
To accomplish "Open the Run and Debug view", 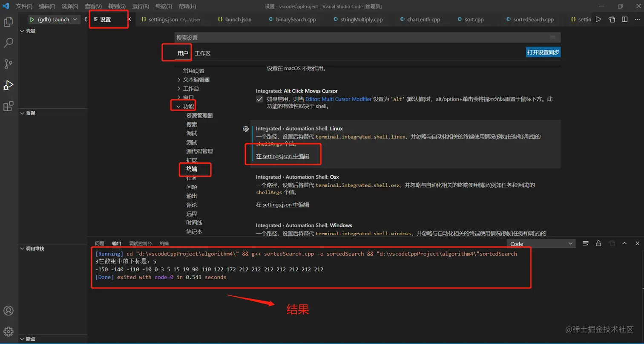I will pos(9,85).
